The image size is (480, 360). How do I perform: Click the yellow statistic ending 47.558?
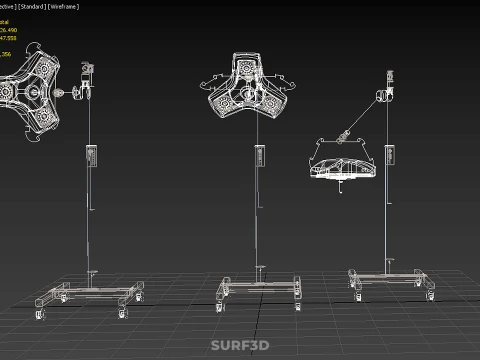point(8,38)
